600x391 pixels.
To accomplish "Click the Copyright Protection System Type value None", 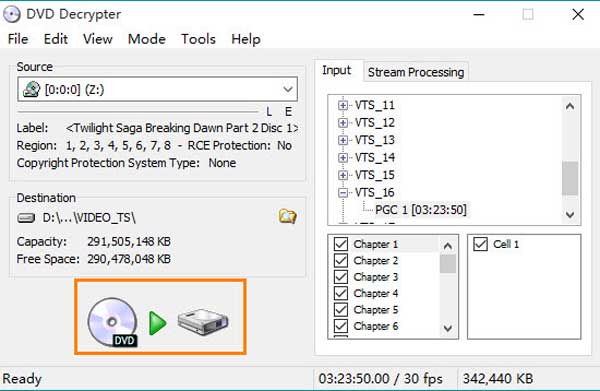I will coord(222,163).
